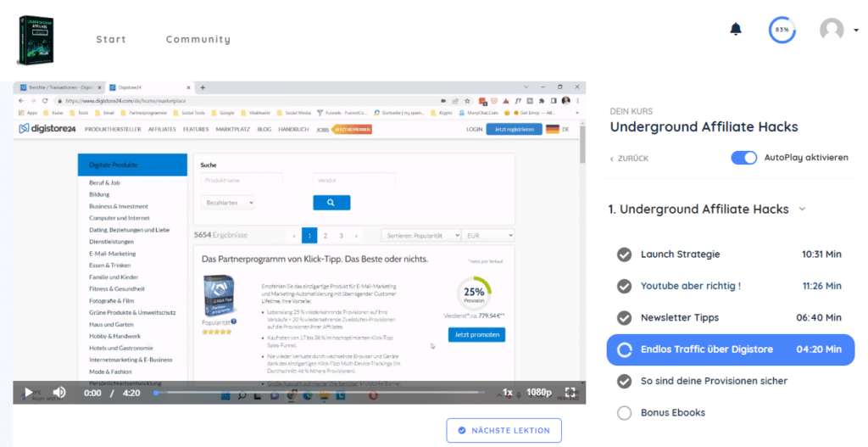868x447 pixels.
Task: Toggle Endlos Traffic über Digistore status circle
Action: (624, 349)
